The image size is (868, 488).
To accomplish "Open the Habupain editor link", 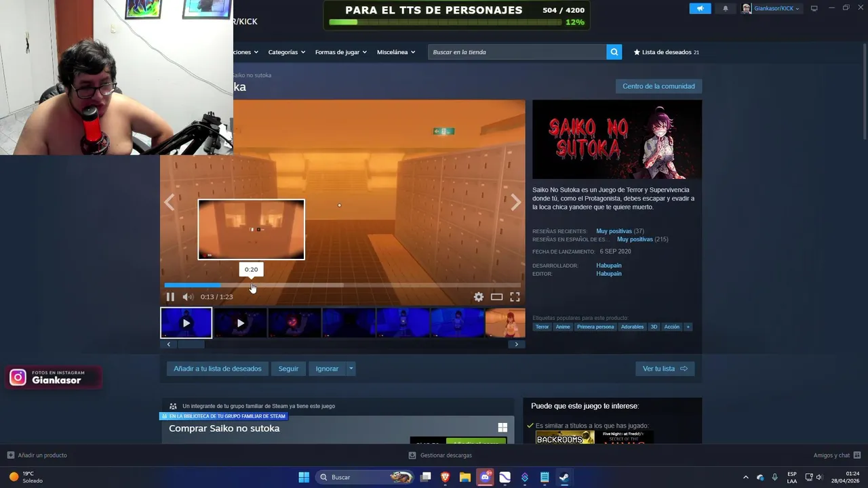I will click(x=608, y=274).
